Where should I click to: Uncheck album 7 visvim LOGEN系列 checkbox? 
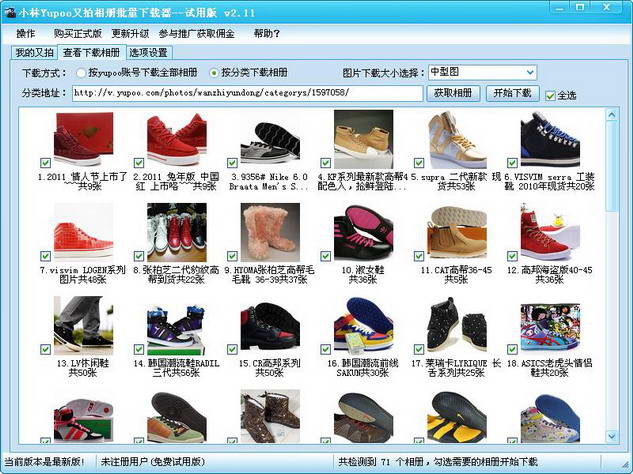45,256
